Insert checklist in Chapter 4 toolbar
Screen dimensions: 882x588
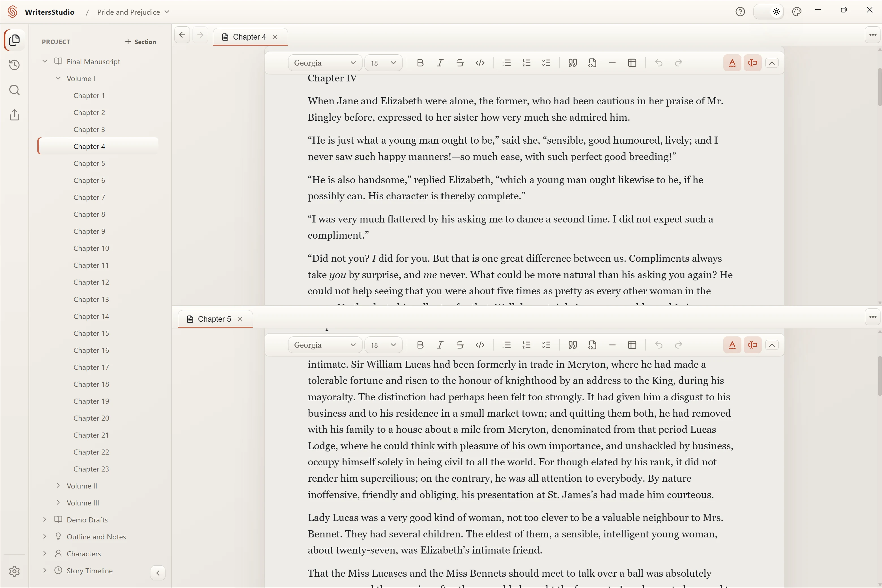pos(546,63)
